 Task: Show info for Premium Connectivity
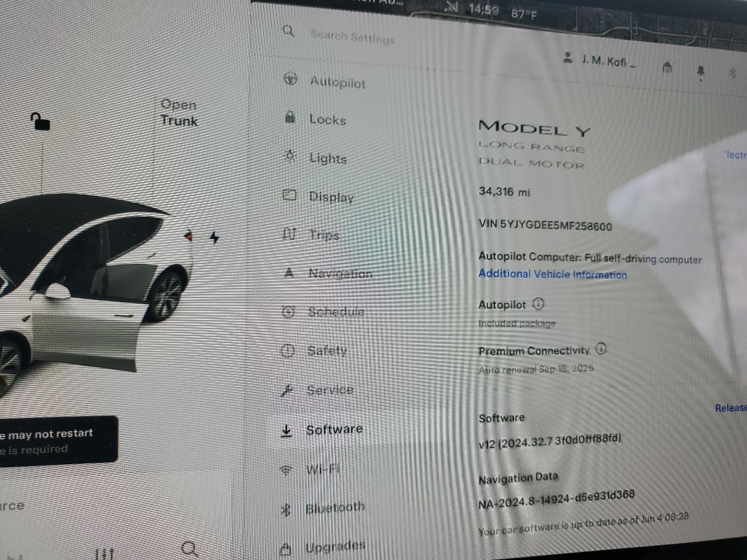[x=601, y=349]
